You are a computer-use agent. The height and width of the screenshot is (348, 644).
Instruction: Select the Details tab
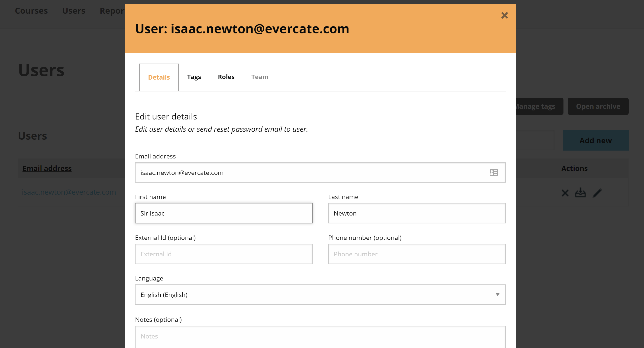pos(159,77)
